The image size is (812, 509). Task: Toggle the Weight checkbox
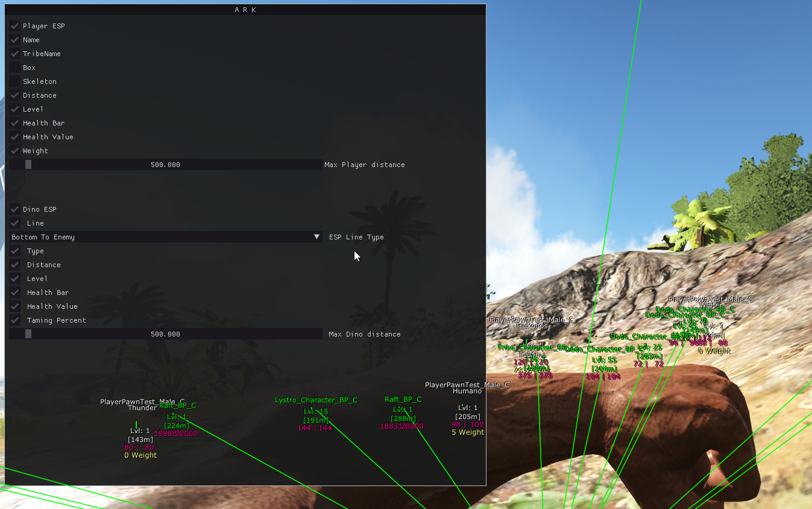(15, 151)
